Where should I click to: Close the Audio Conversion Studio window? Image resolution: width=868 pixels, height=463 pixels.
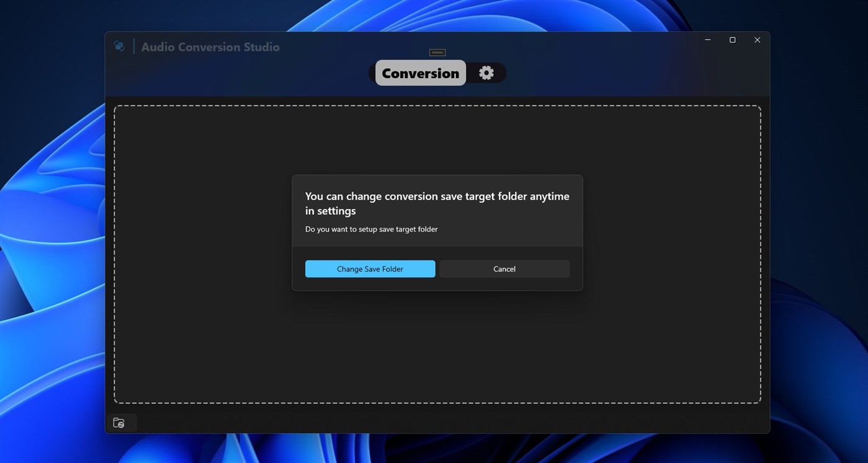click(757, 39)
